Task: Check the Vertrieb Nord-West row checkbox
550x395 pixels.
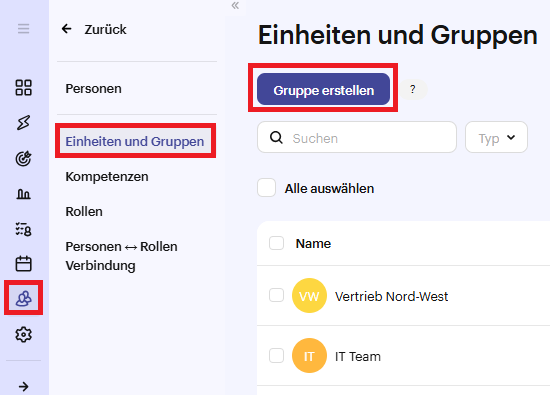Action: [276, 295]
